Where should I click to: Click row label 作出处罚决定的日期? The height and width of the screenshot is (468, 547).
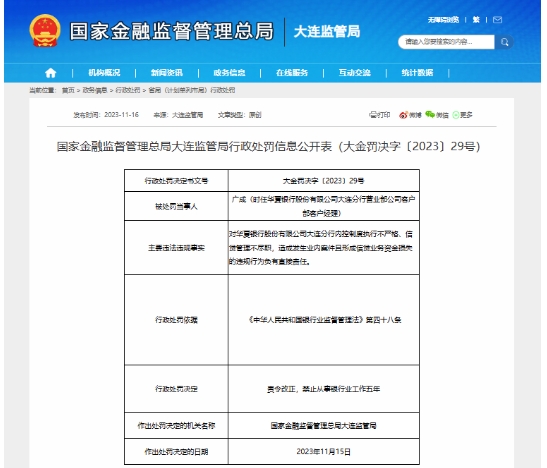tap(177, 452)
